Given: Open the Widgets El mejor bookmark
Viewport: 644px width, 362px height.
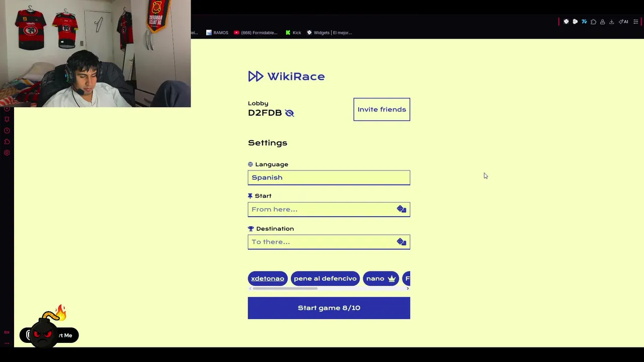Looking at the screenshot, I should 330,33.
